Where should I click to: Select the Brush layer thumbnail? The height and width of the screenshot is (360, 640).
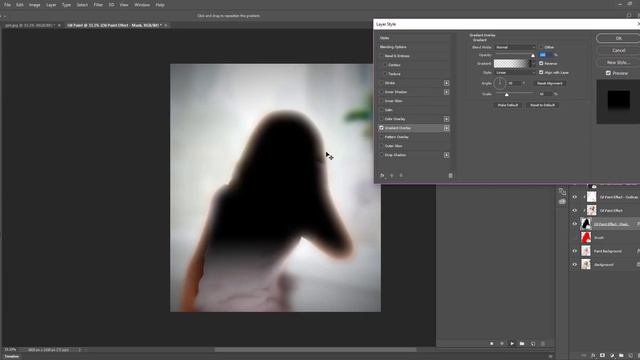(586, 237)
